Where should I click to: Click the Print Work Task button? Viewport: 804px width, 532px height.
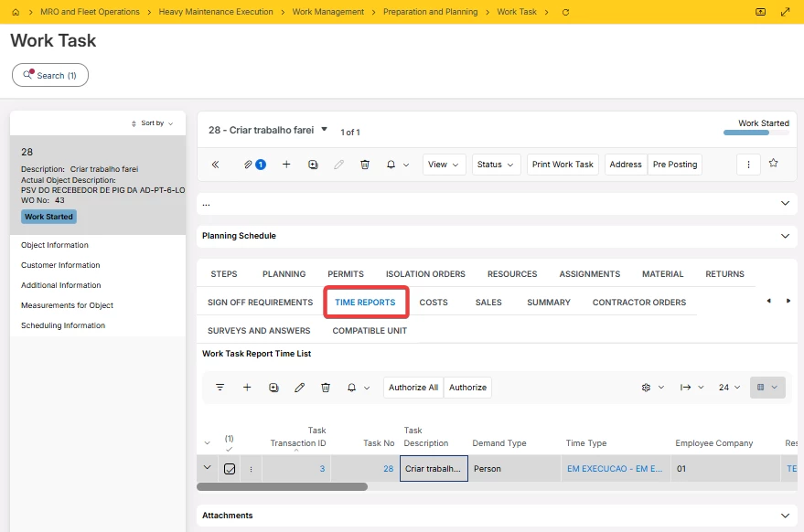click(563, 165)
